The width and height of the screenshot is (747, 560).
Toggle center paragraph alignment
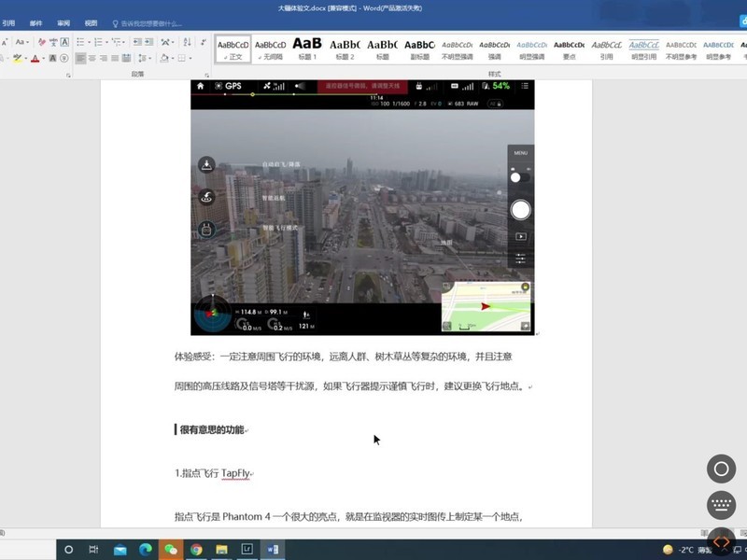point(91,58)
